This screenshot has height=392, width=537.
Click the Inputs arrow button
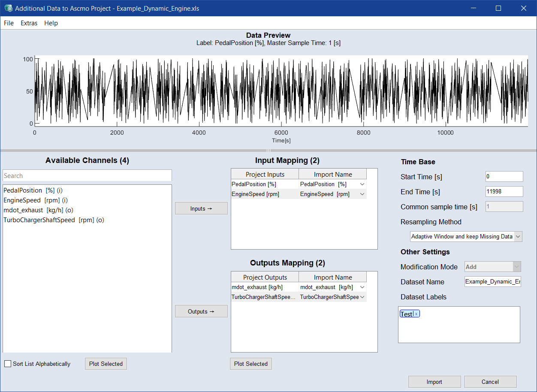(x=201, y=208)
